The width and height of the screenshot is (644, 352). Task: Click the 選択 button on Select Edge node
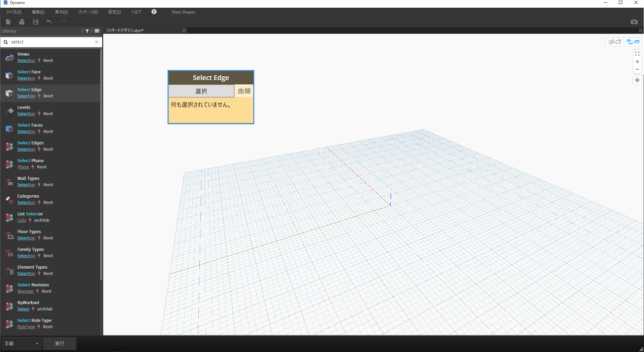click(201, 91)
